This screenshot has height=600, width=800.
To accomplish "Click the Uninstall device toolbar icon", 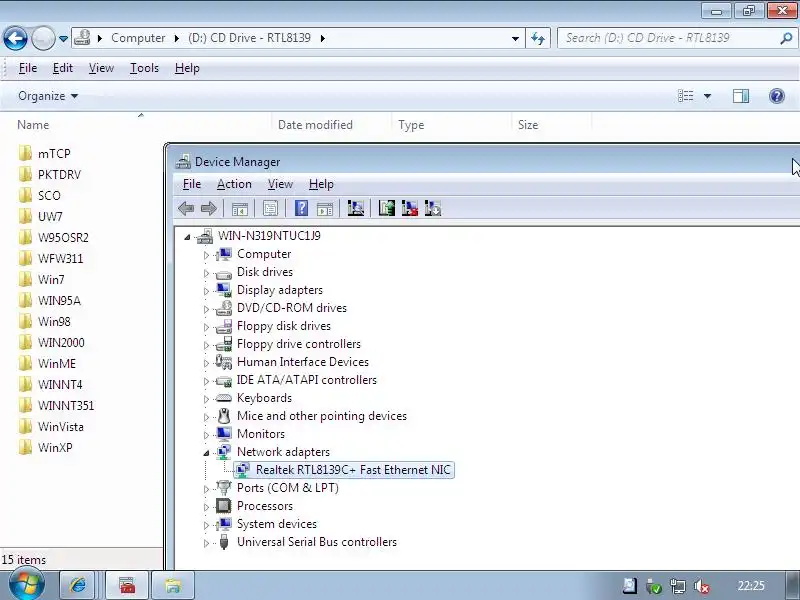I will coord(410,208).
